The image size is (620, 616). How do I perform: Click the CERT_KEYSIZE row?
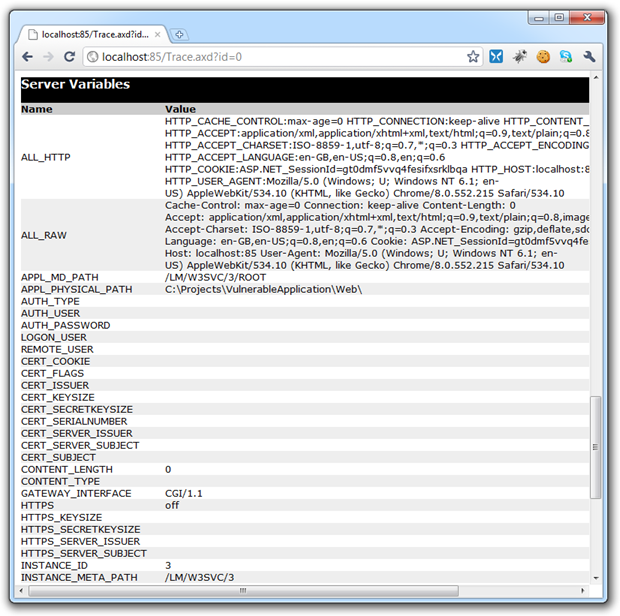[x=305, y=397]
